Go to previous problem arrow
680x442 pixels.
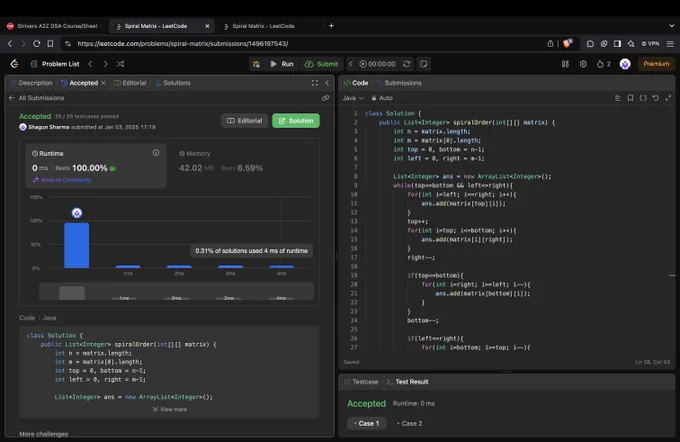click(x=90, y=64)
